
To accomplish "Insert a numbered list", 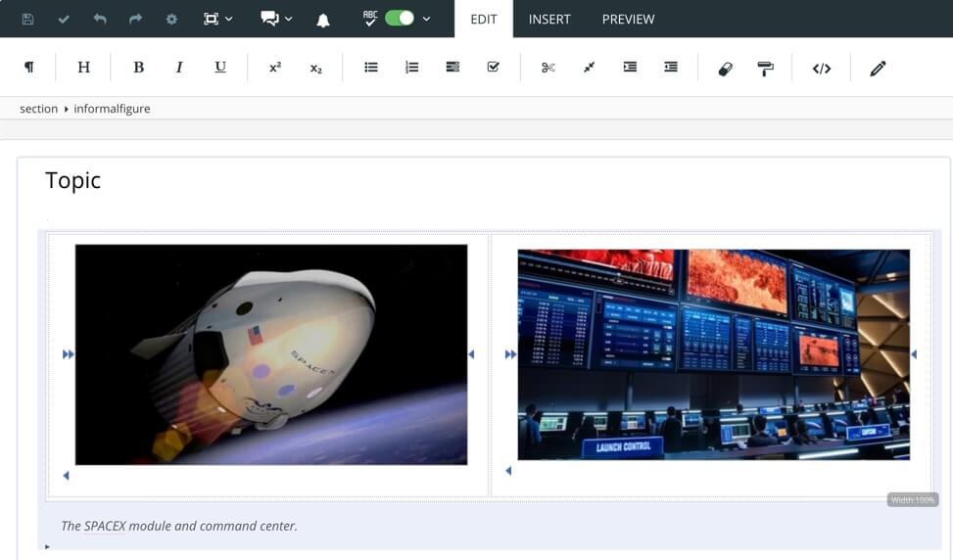I will [411, 67].
